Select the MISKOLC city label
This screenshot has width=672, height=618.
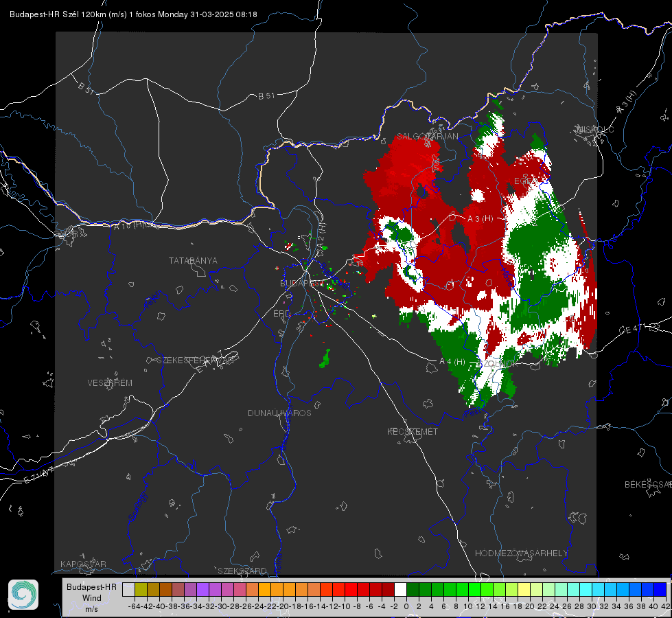(595, 129)
